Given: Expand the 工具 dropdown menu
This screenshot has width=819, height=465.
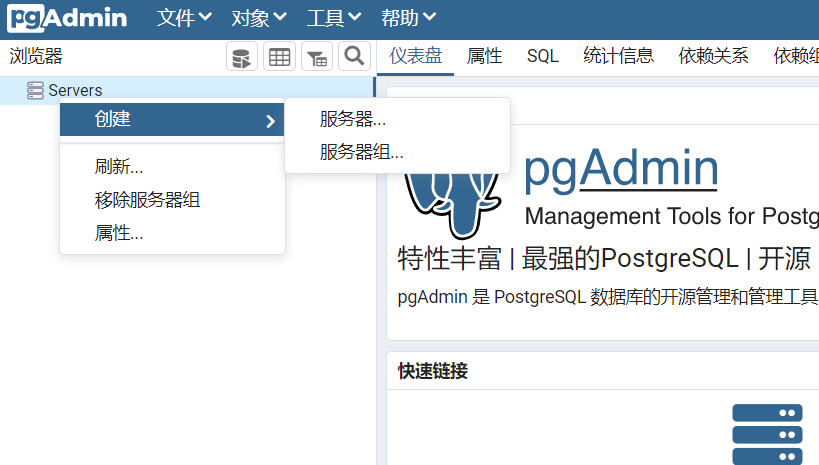Looking at the screenshot, I should point(333,18).
